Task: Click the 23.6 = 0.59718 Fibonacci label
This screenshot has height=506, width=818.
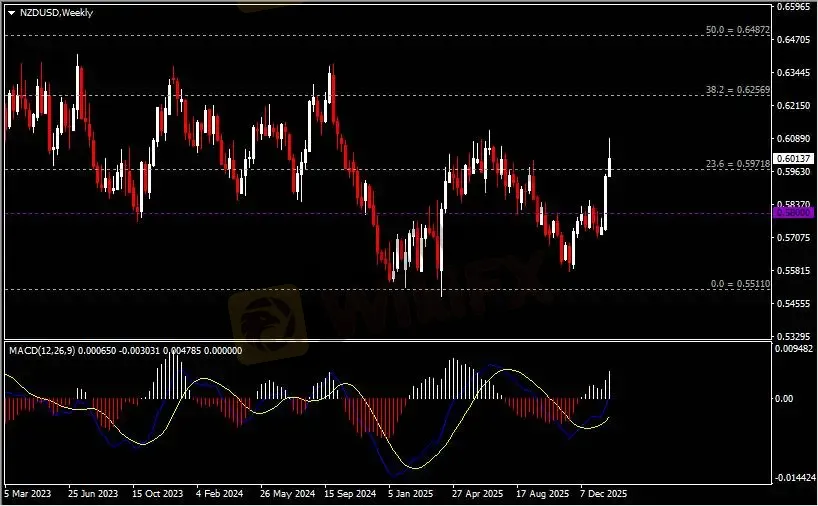Action: pos(737,163)
